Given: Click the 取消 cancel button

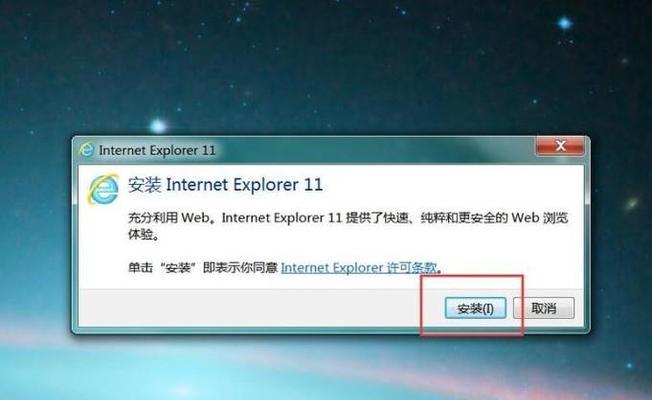Looking at the screenshot, I should [544, 308].
